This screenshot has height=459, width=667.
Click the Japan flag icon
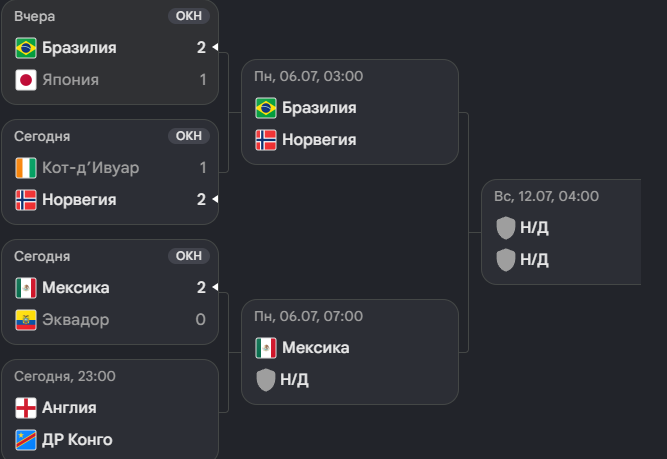[26, 80]
